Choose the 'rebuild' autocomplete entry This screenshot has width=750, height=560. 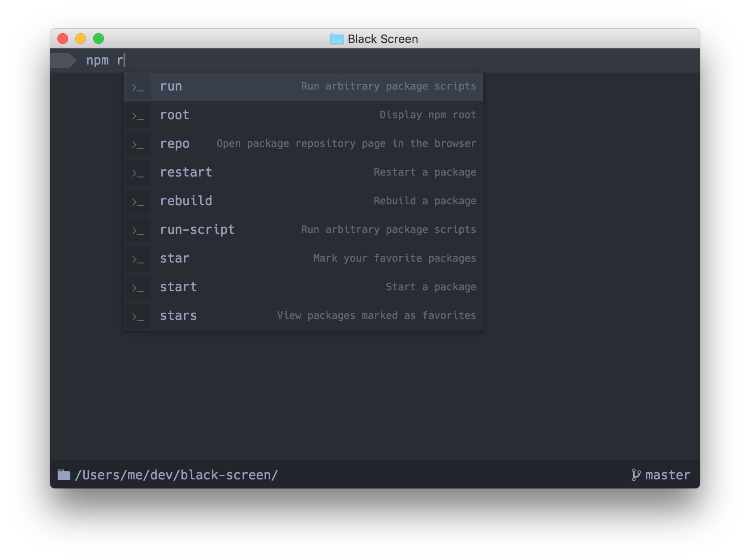pyautogui.click(x=303, y=201)
